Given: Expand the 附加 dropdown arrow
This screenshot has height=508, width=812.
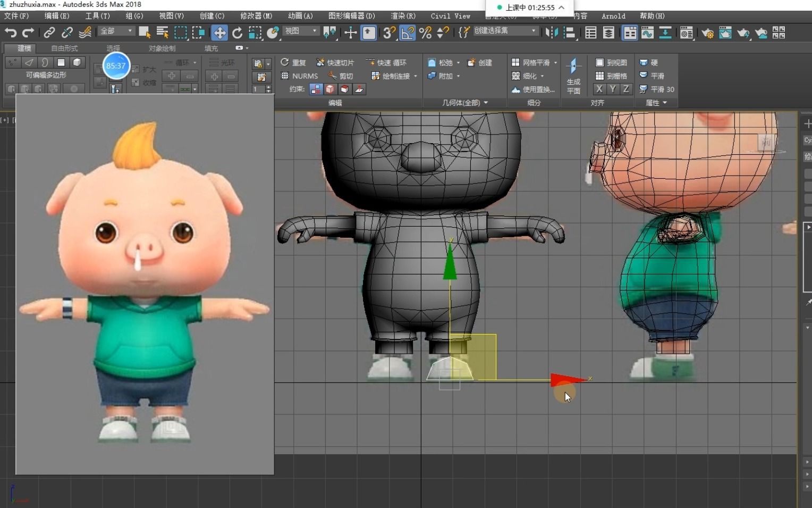Looking at the screenshot, I should pyautogui.click(x=458, y=76).
